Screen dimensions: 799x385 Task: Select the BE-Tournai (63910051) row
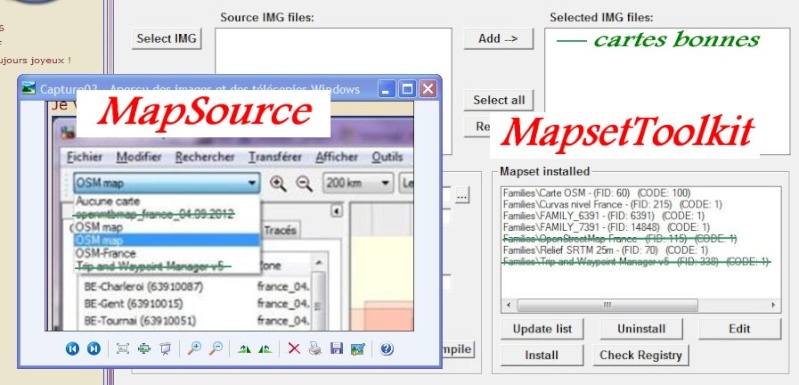tap(140, 321)
